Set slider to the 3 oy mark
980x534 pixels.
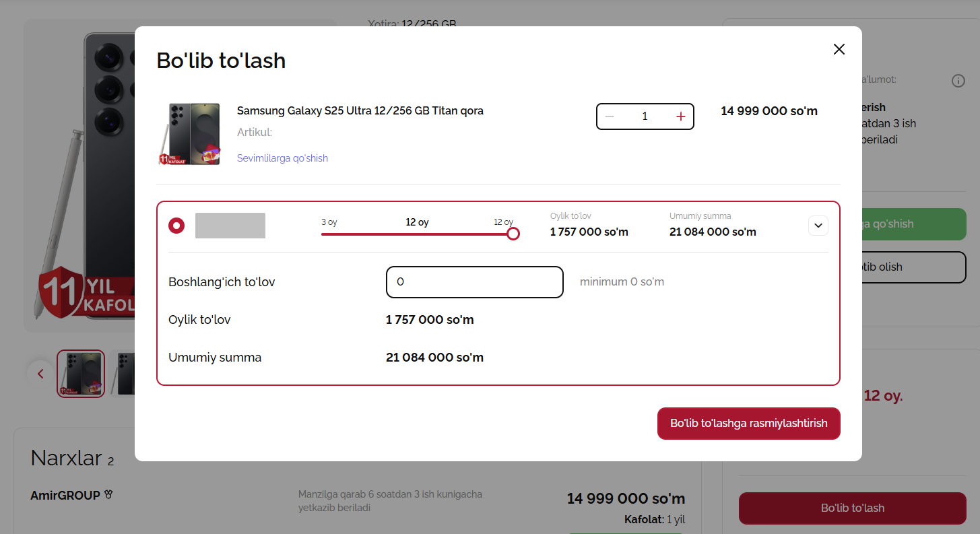coord(323,234)
